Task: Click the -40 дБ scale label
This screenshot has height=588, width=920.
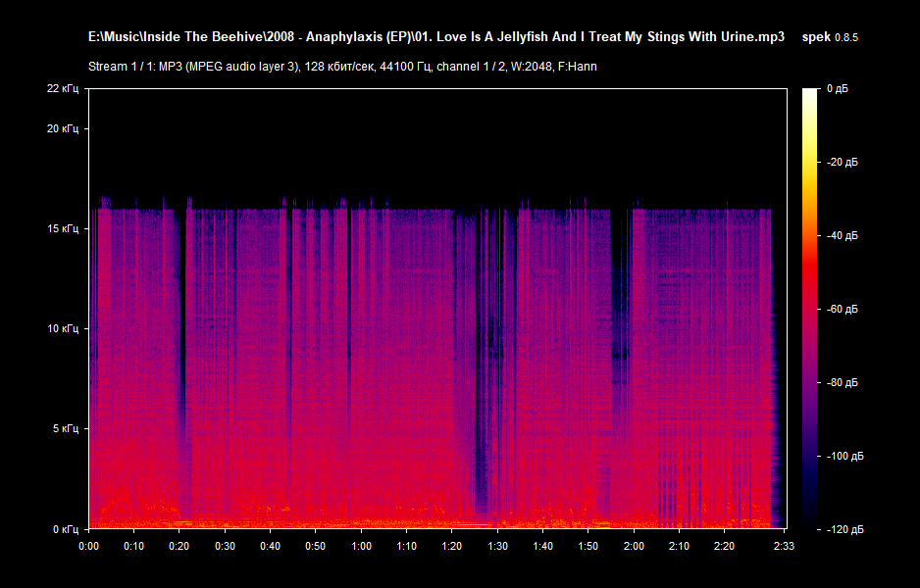Action: click(x=842, y=236)
